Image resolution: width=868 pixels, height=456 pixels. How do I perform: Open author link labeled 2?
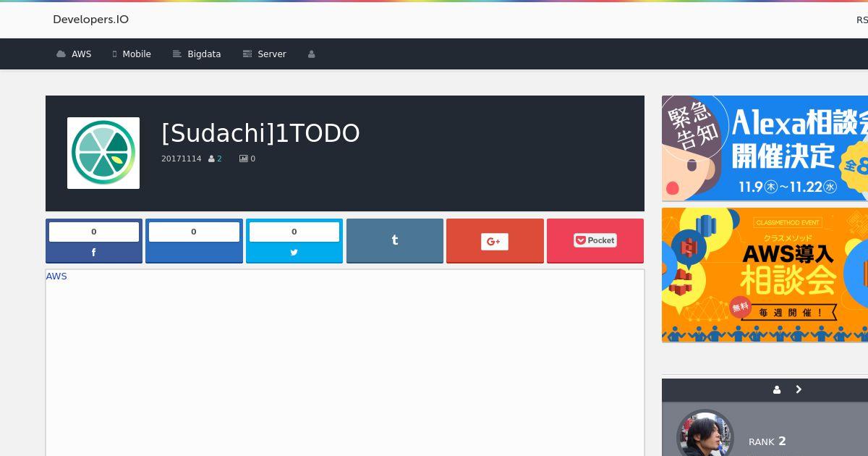pos(219,159)
